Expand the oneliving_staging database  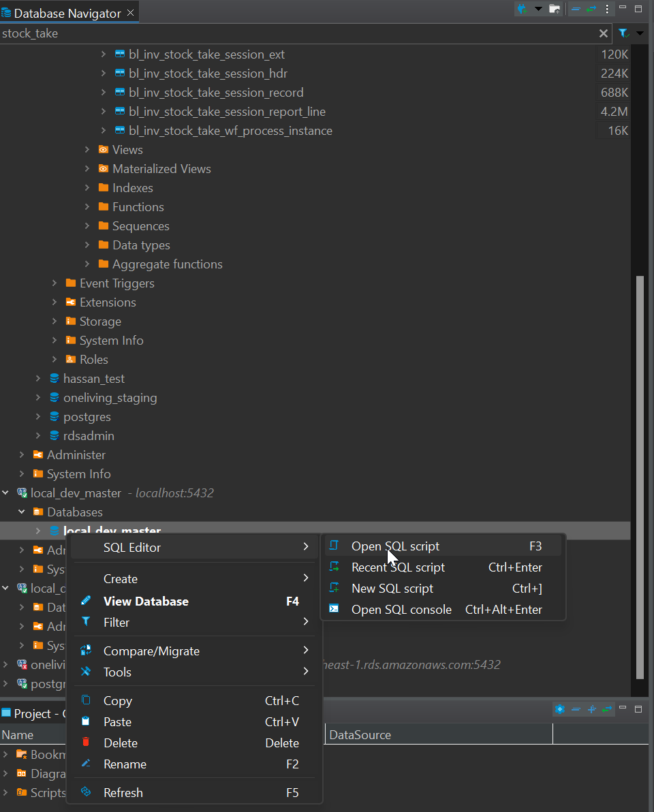37,397
